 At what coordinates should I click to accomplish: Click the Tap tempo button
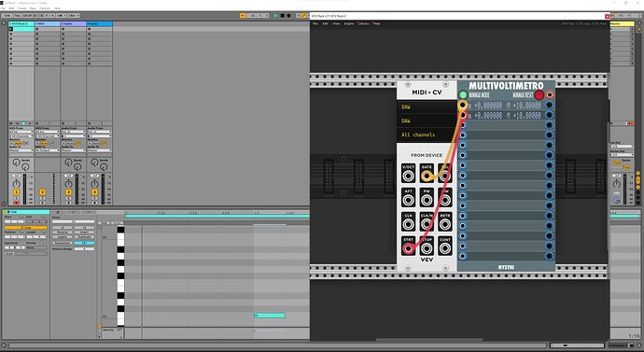(17, 16)
